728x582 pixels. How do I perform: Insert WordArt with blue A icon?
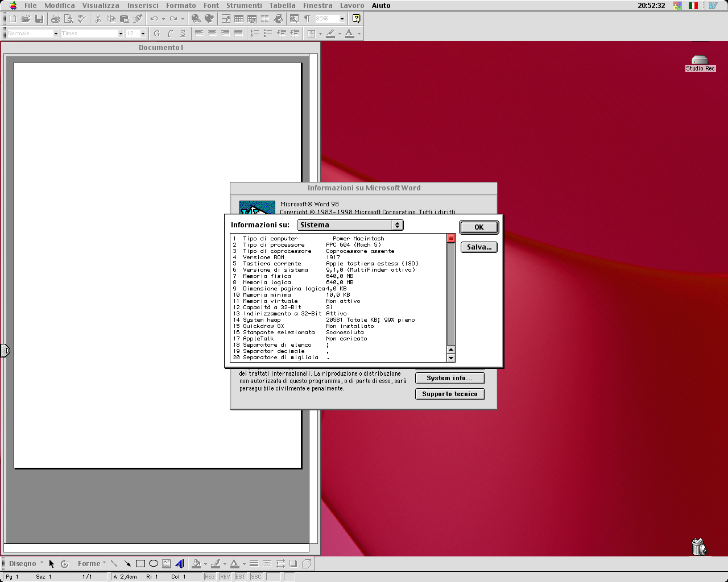(x=180, y=564)
